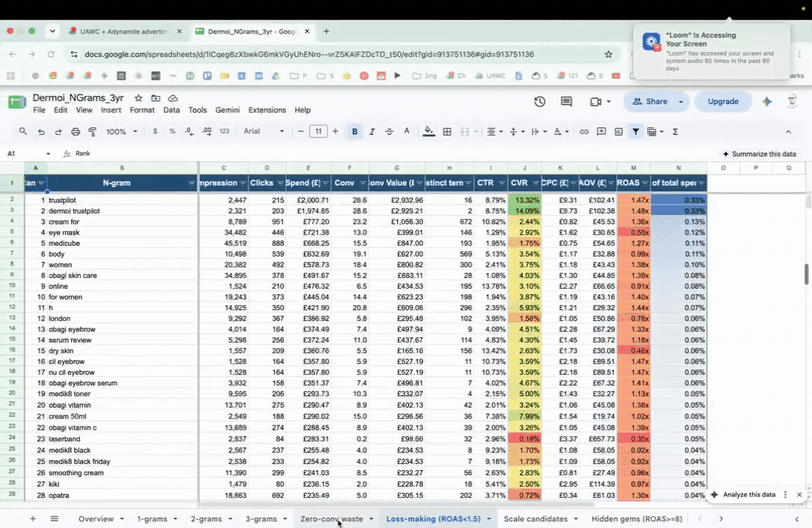
Task: Activate the paint format tool
Action: [92, 131]
